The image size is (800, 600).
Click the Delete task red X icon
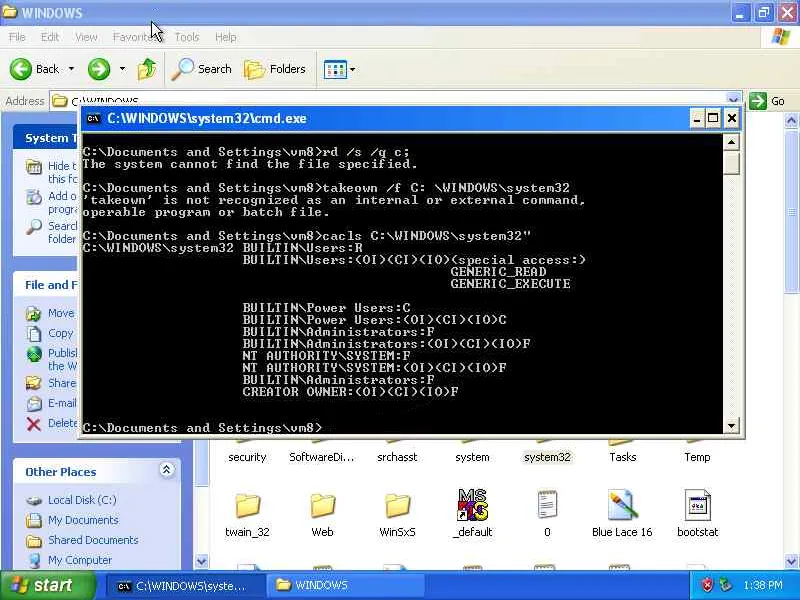pos(34,424)
